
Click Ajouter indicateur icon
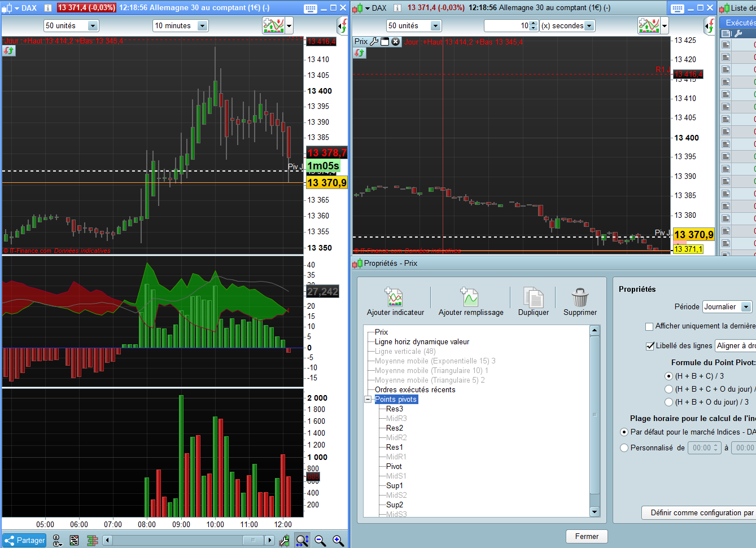tap(395, 297)
